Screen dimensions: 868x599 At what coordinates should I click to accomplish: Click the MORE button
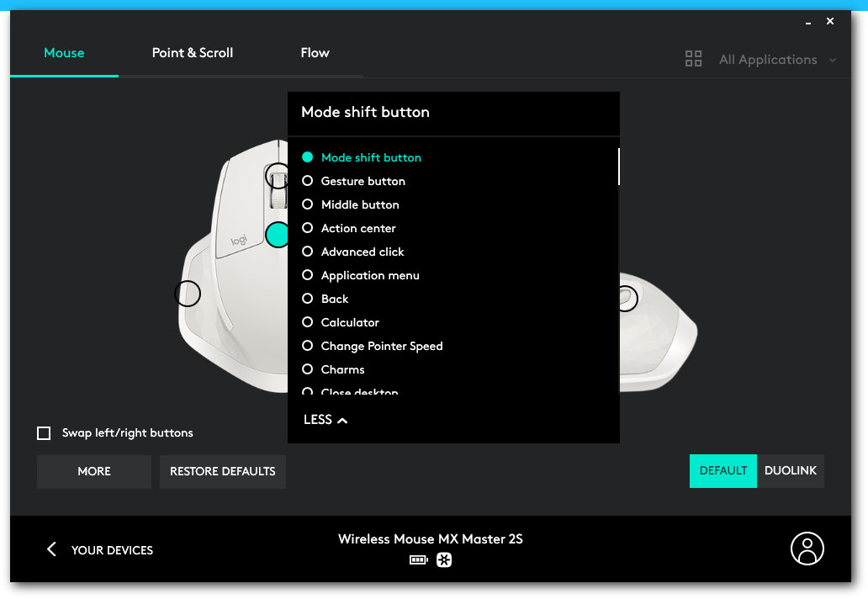[94, 472]
